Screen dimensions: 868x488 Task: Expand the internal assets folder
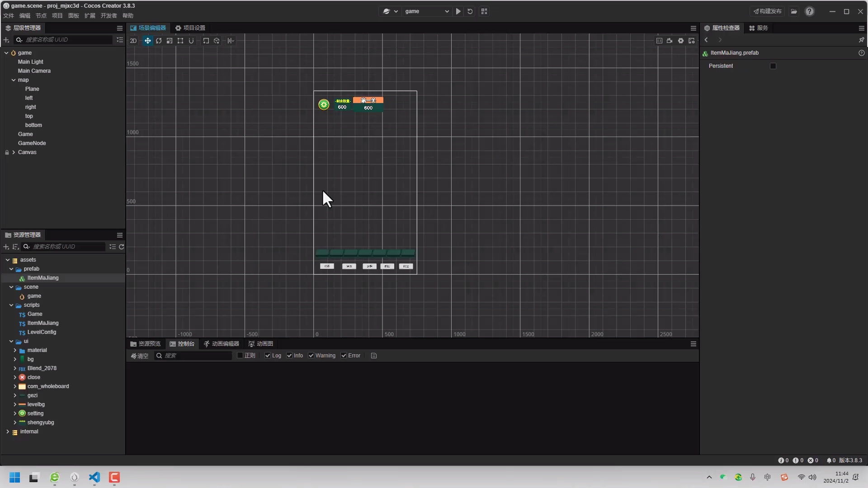(7, 432)
